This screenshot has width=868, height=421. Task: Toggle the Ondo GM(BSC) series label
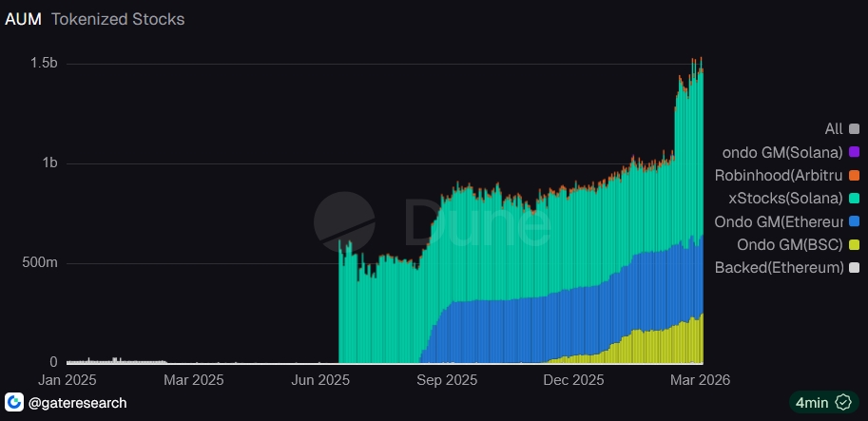pyautogui.click(x=790, y=244)
